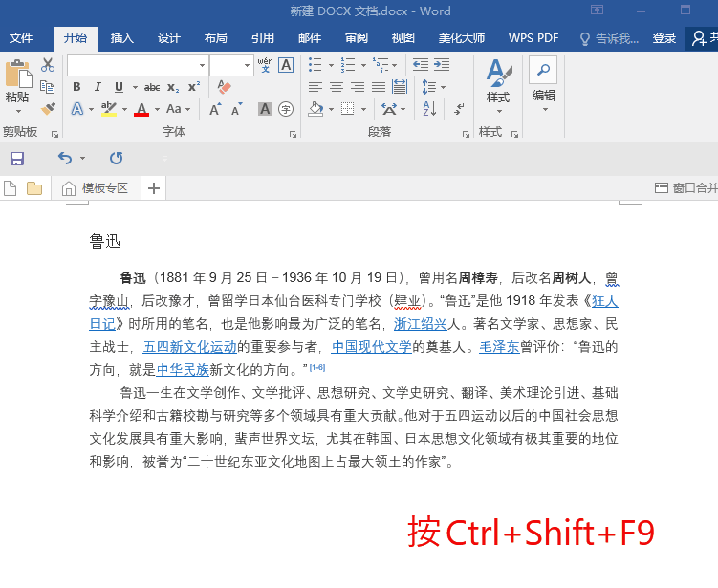The width and height of the screenshot is (718, 588).
Task: Click the 登录 sign-in button
Action: (x=664, y=38)
